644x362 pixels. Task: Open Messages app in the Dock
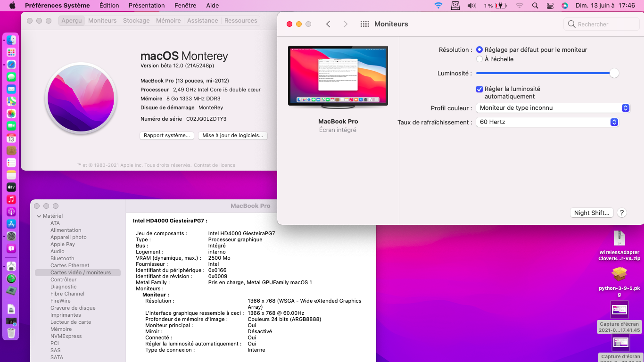click(11, 77)
